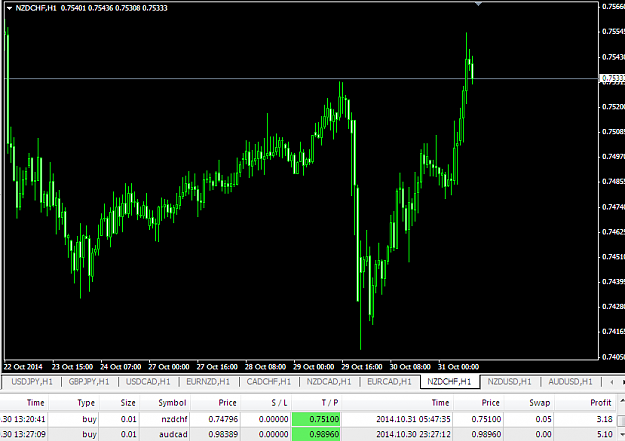Click the 22 Oct 2014 time axis label
Image resolution: width=625 pixels, height=441 pixels.
[23, 367]
